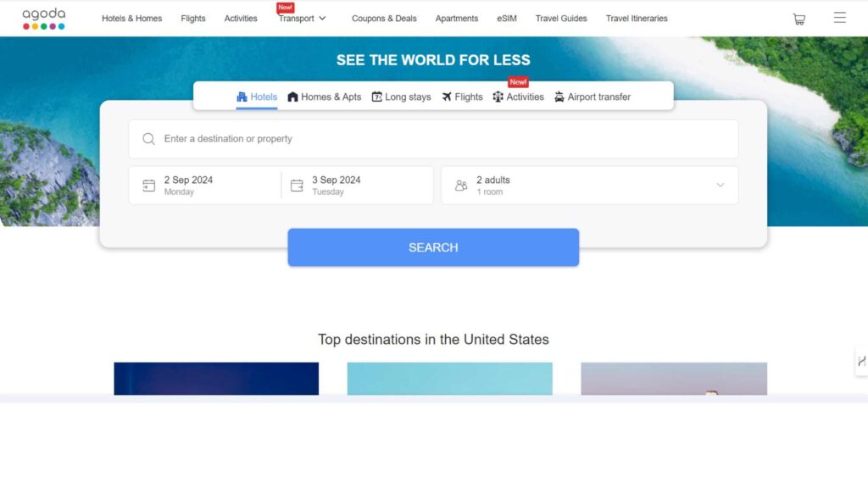
Task: Click the check-in calendar icon
Action: [x=149, y=186]
